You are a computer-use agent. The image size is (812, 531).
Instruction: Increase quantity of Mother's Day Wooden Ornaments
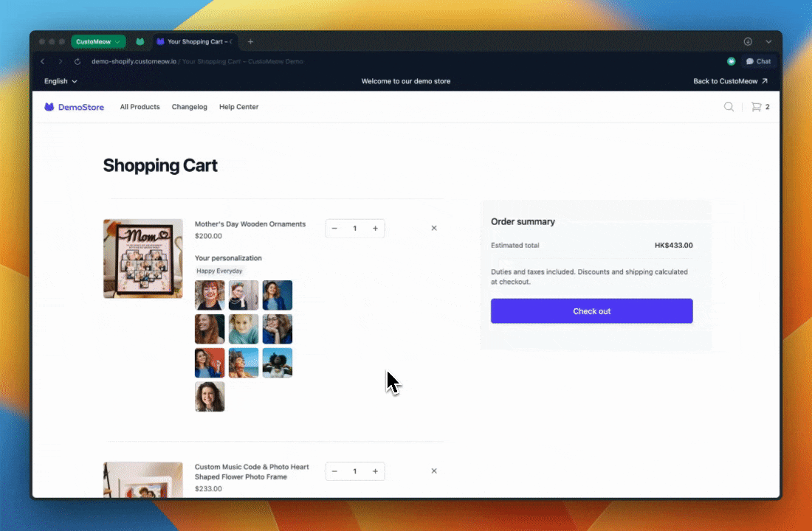coord(375,228)
